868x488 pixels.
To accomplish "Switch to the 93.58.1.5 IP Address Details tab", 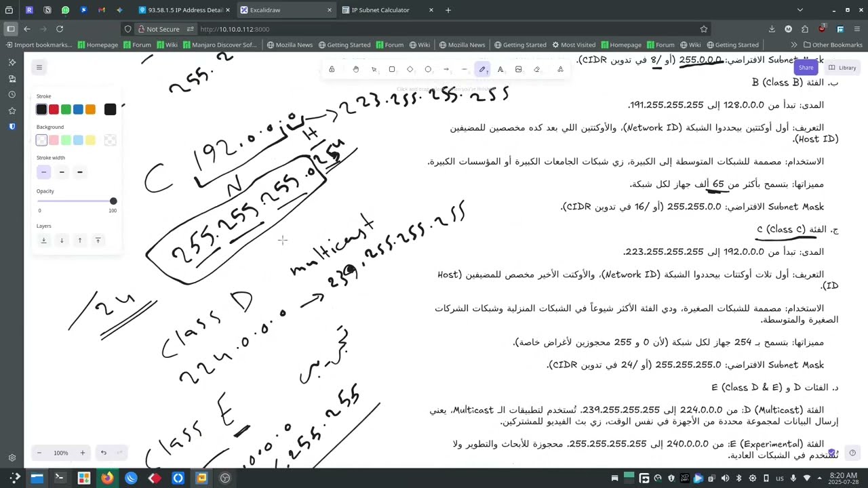I will 186,10.
